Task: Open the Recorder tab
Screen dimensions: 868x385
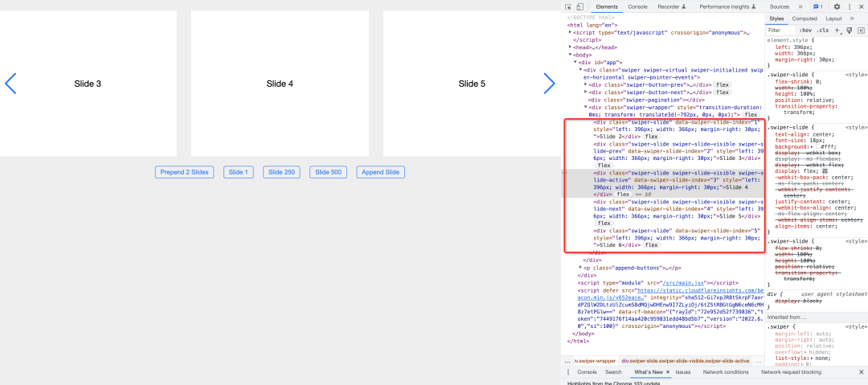Action: (x=672, y=6)
